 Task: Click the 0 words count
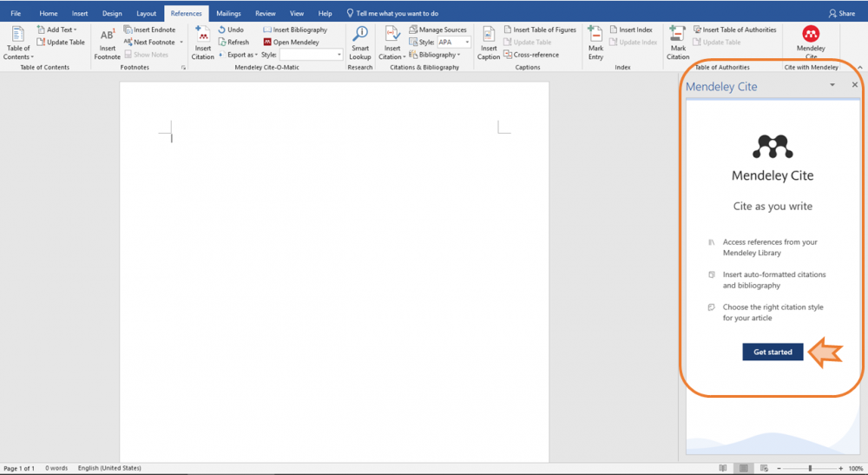click(x=56, y=468)
